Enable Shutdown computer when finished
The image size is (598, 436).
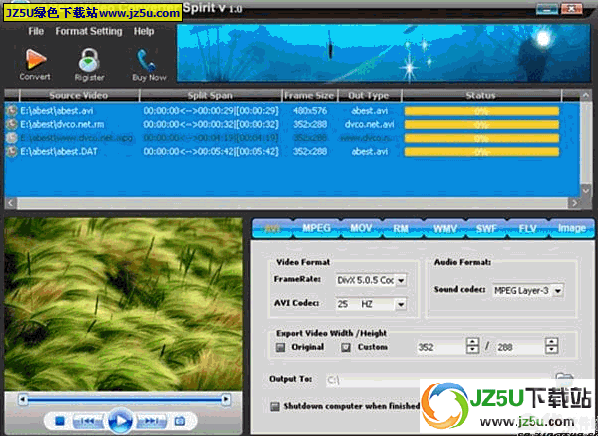pyautogui.click(x=275, y=406)
